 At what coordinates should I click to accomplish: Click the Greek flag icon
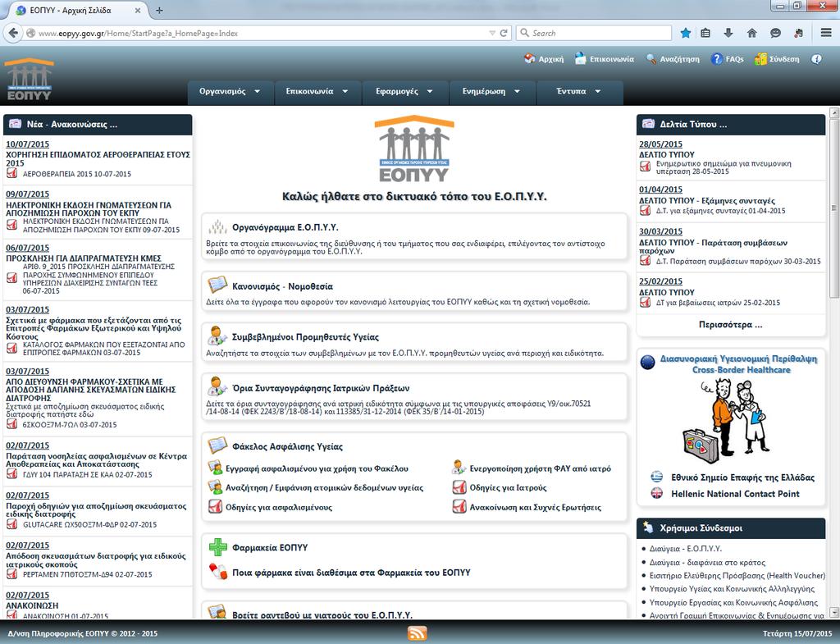click(x=657, y=477)
